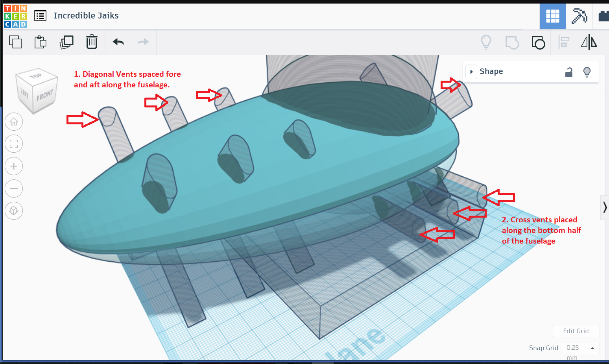Click the Mirror flip tool
This screenshot has height=364, width=609.
589,42
